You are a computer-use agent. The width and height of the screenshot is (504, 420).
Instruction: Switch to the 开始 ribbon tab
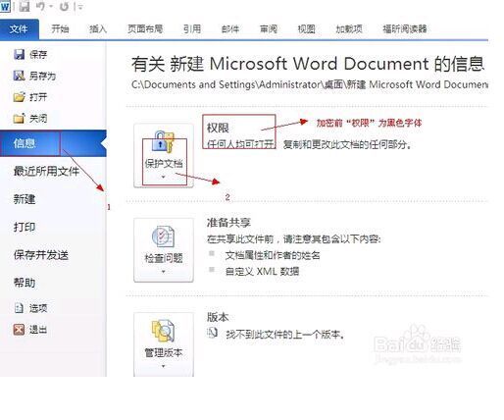click(60, 28)
